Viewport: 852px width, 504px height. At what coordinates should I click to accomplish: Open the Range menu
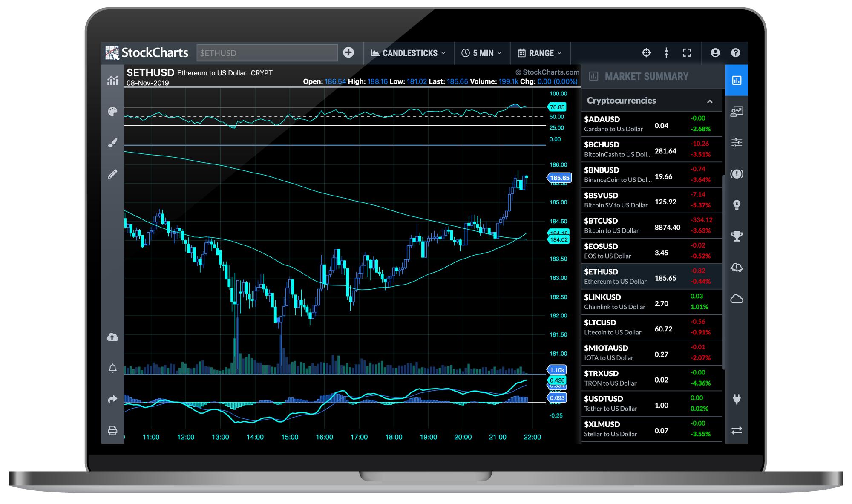click(x=540, y=53)
